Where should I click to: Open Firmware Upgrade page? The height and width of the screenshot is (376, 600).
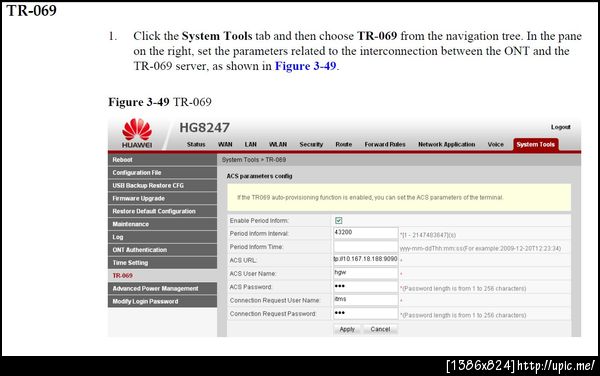(x=162, y=198)
